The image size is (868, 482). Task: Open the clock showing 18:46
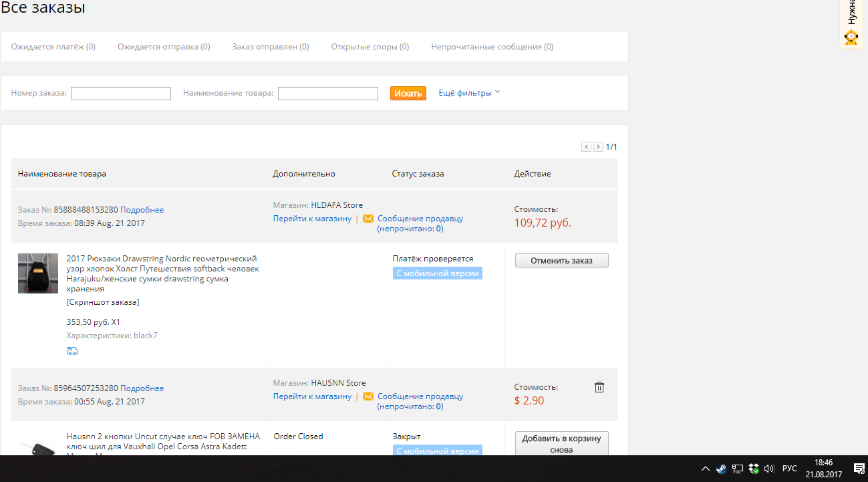pos(823,468)
